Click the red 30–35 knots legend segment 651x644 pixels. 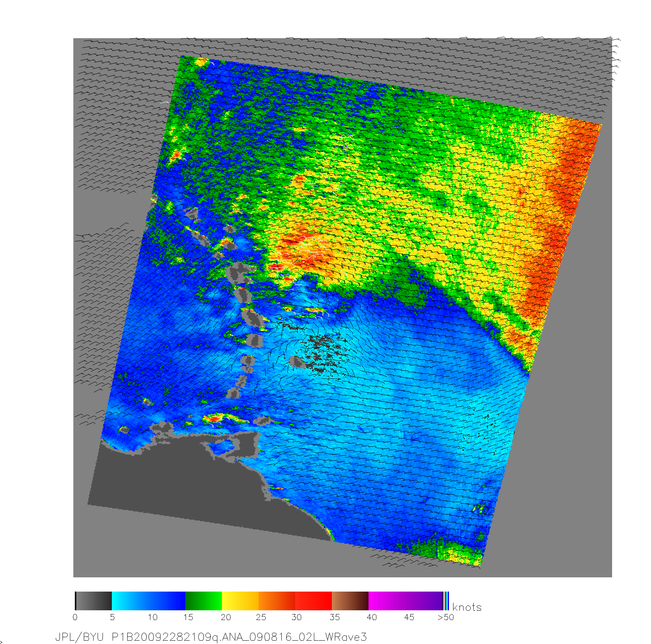coord(314,601)
